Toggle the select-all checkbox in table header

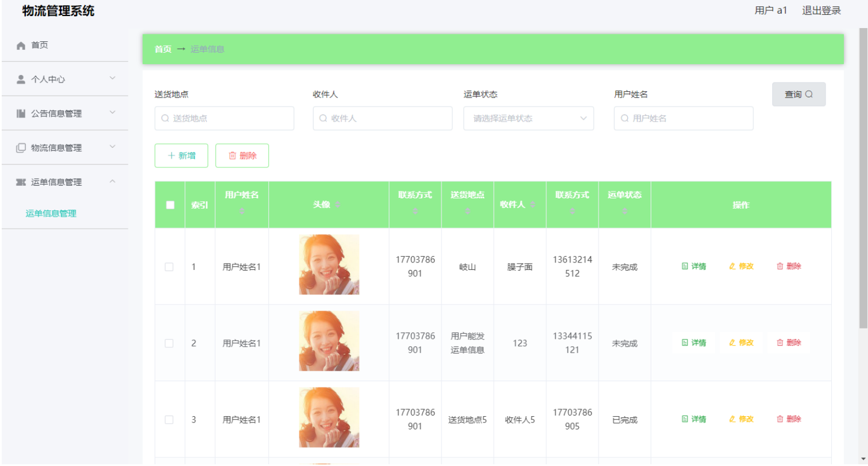[170, 205]
